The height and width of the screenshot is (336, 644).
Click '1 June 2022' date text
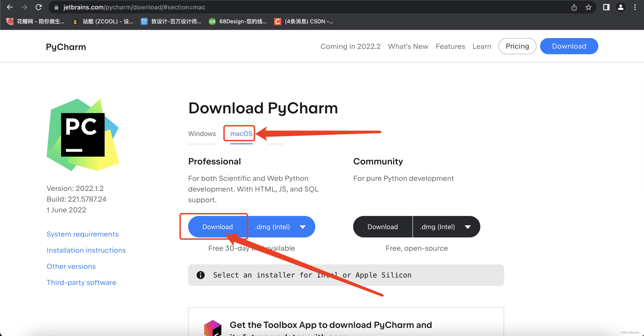point(66,210)
